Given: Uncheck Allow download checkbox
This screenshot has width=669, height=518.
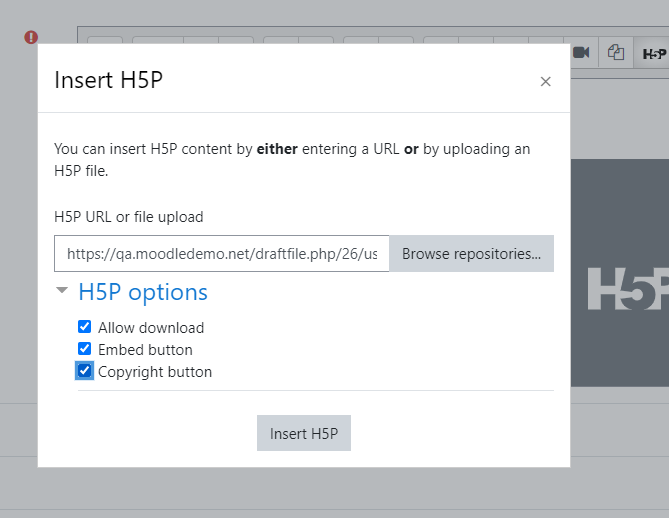Looking at the screenshot, I should (x=84, y=327).
